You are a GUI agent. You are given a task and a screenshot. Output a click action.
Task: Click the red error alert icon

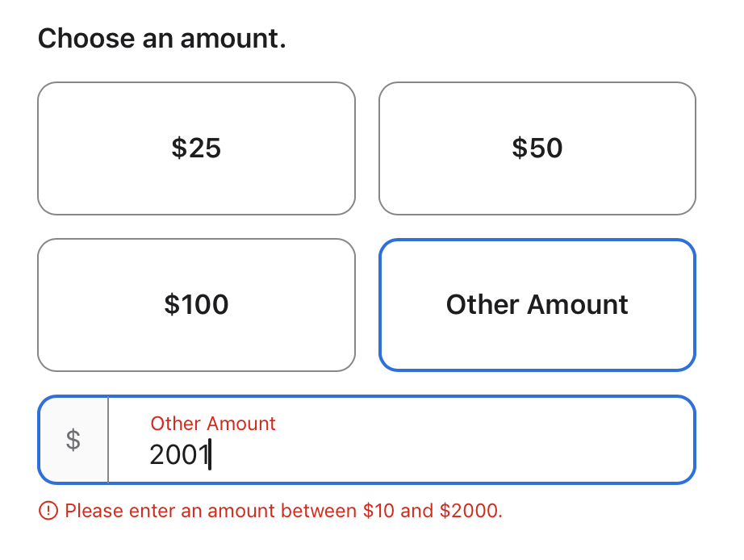(x=48, y=511)
